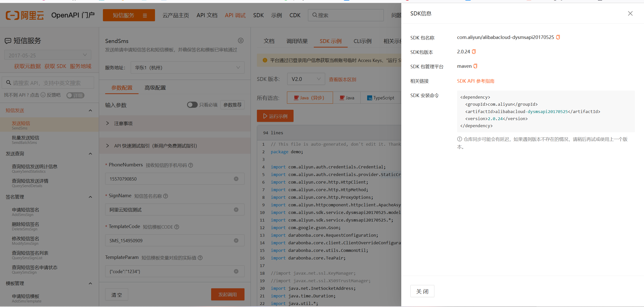Switch to 文档 tab

click(x=269, y=41)
